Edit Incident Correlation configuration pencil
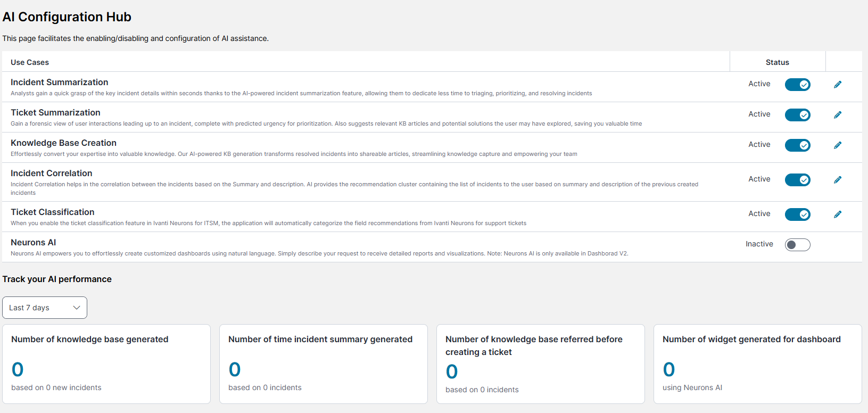 (838, 180)
